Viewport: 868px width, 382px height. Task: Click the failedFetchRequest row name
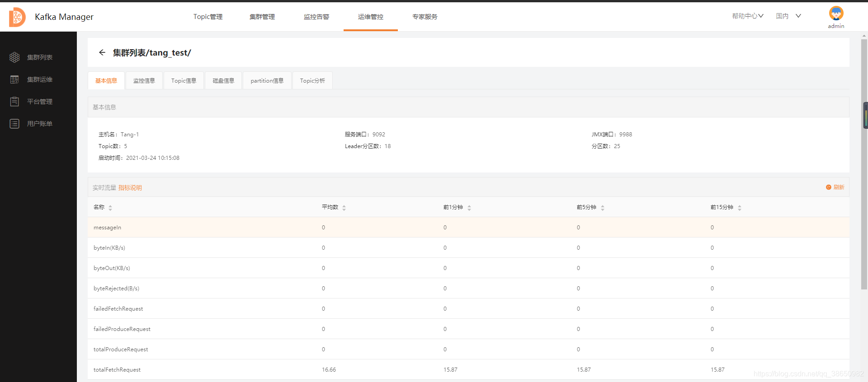pos(118,309)
